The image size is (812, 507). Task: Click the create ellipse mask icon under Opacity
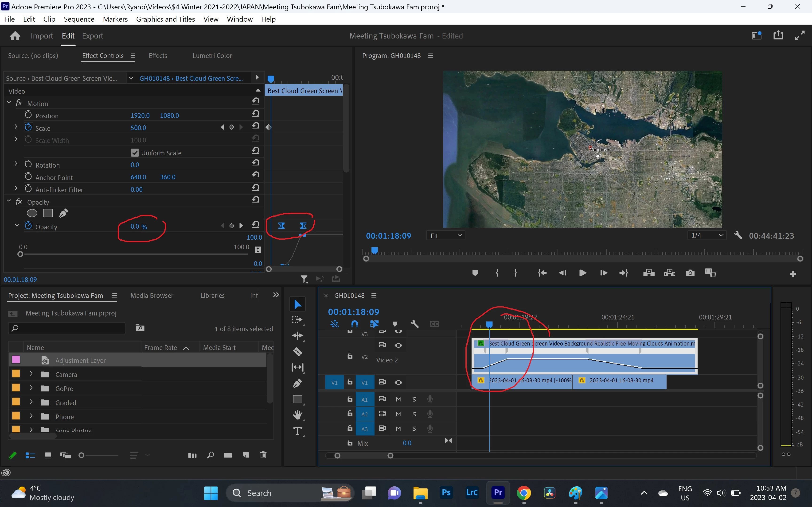point(32,213)
